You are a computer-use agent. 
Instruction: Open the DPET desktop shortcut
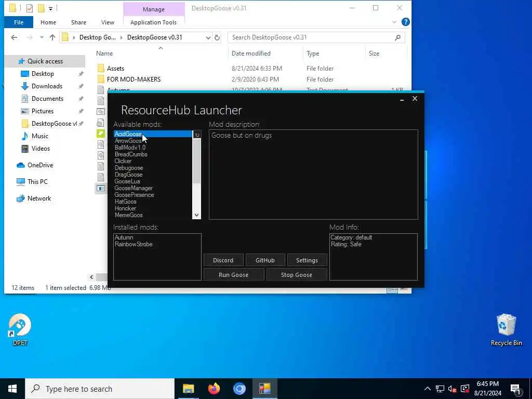(x=20, y=330)
